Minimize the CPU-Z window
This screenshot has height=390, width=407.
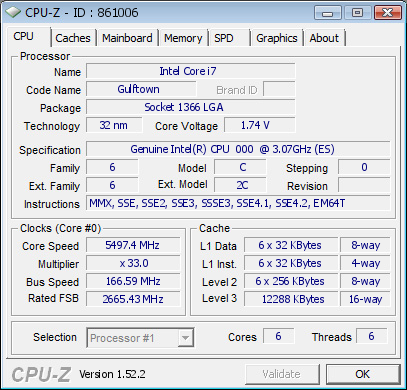click(328, 13)
